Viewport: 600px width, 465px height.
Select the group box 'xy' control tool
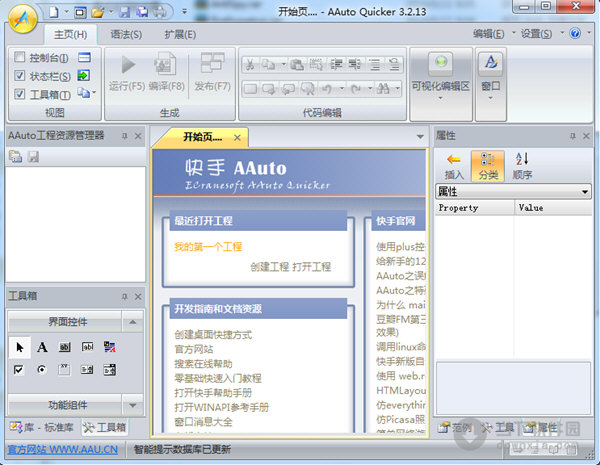pos(64,370)
